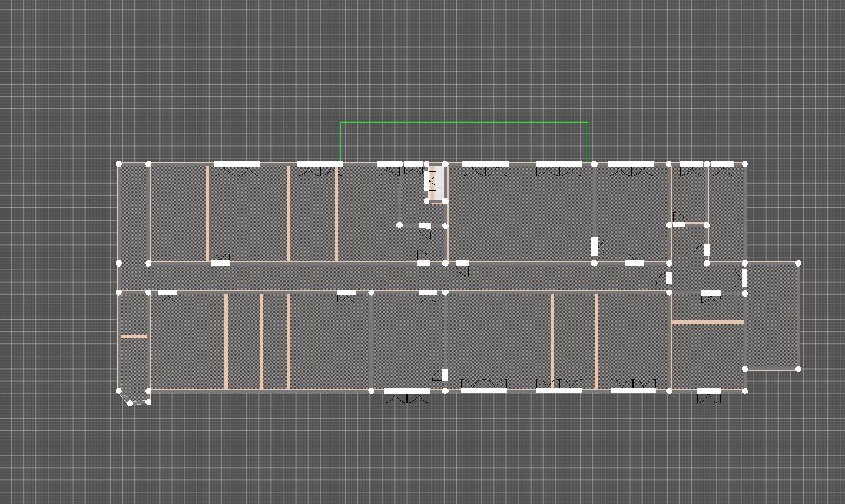Screen dimensions: 845x504
Task: Select the free-standing wall end node below top-center window
Action: coord(399,225)
